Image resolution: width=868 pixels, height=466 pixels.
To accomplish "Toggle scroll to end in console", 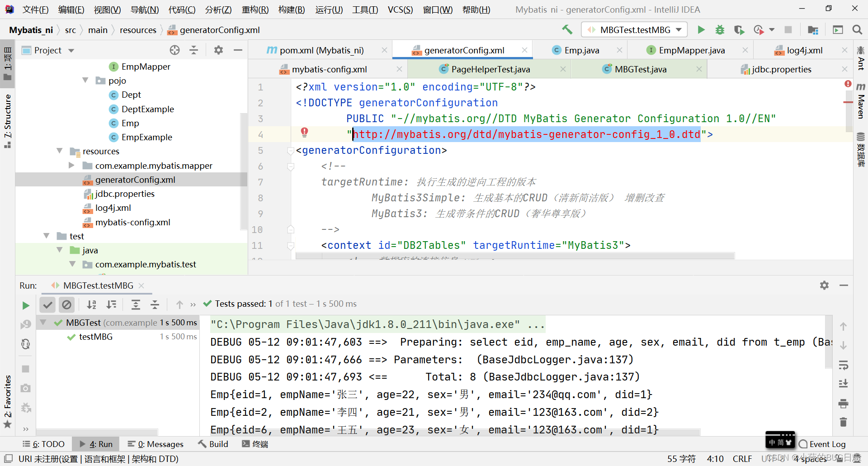I will coord(843,384).
